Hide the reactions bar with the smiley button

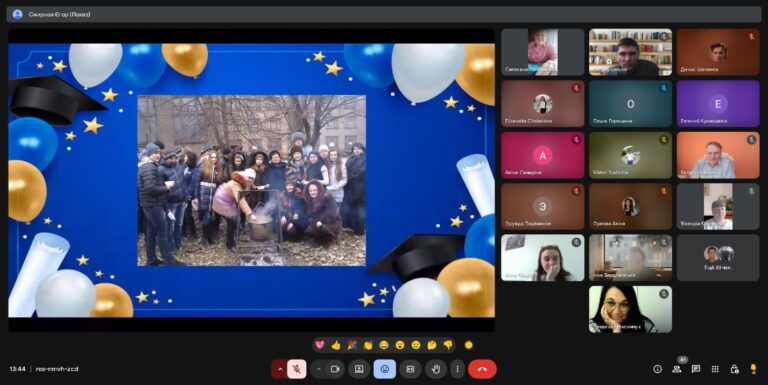pyautogui.click(x=384, y=369)
